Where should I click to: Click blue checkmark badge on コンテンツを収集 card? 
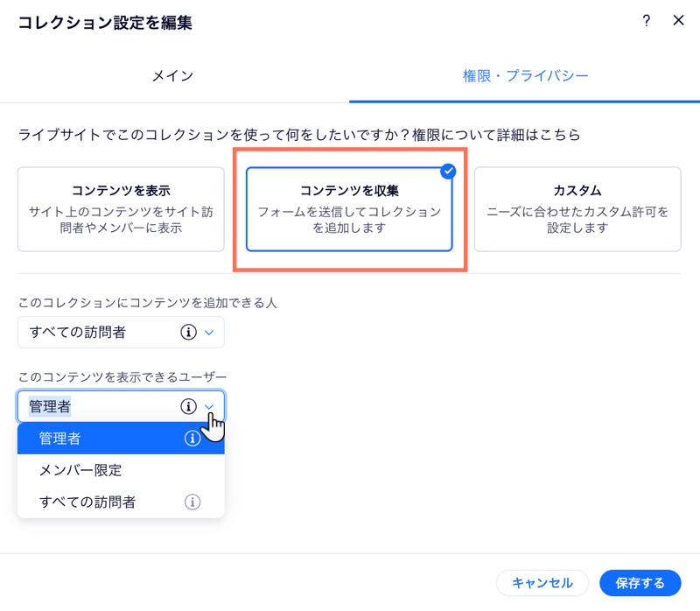448,171
